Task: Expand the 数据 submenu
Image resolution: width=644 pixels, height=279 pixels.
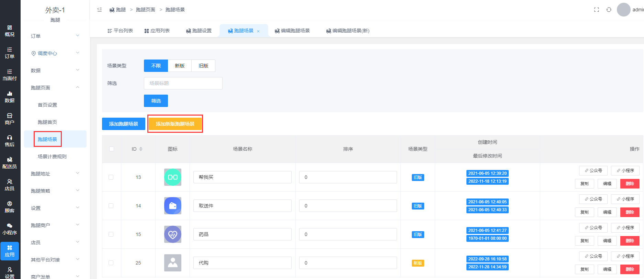Action: (55, 70)
